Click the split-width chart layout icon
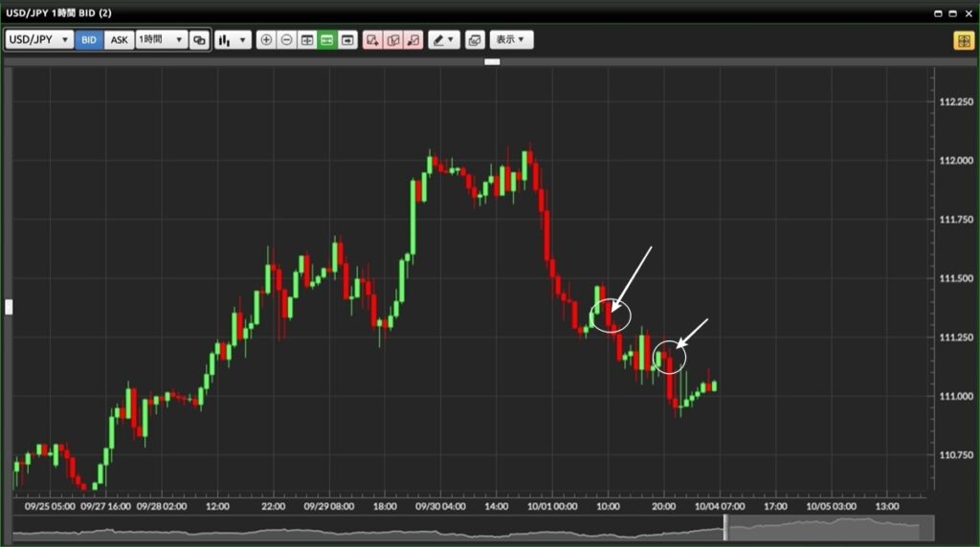This screenshot has height=547, width=980. [x=307, y=40]
